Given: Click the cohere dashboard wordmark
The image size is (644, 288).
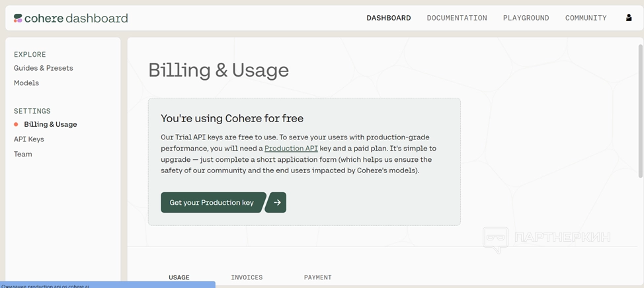Looking at the screenshot, I should point(76,18).
